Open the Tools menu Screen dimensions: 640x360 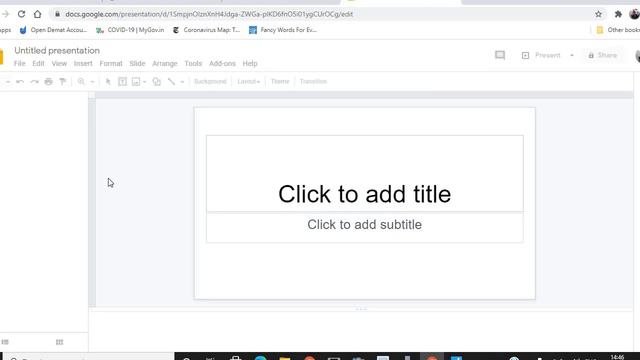pyautogui.click(x=193, y=64)
